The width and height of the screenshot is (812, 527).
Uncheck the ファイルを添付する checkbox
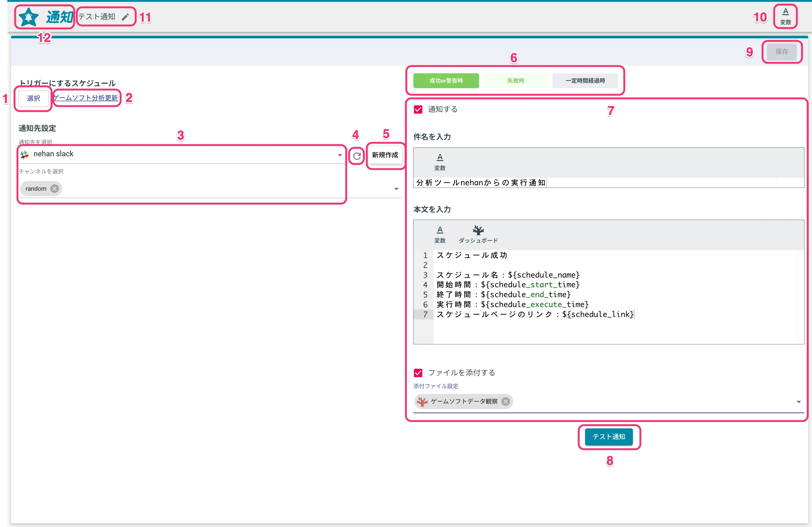click(418, 373)
